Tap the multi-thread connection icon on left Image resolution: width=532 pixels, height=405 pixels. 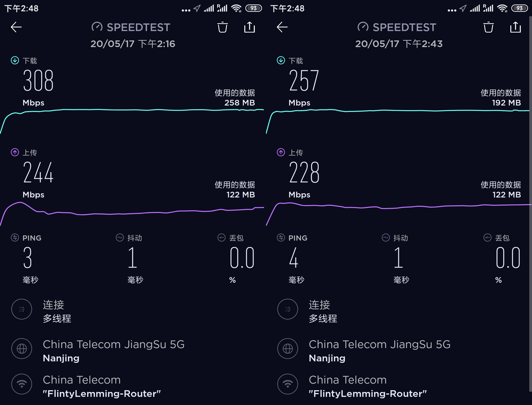coord(22,309)
